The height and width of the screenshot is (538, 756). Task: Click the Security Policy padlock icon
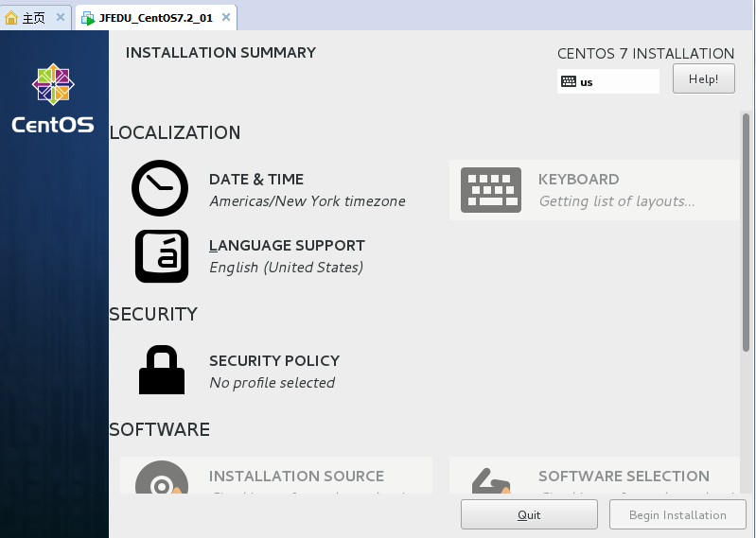coord(162,370)
